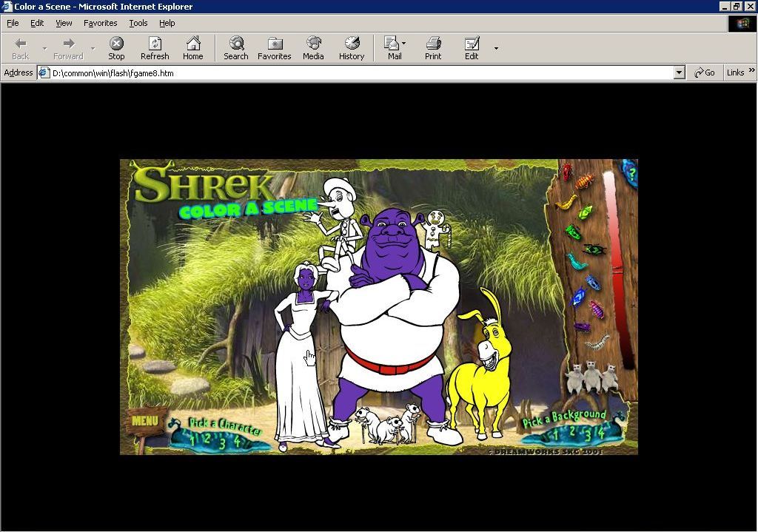Open Search from the toolbar
Viewport: 758px width, 532px height.
pos(235,47)
